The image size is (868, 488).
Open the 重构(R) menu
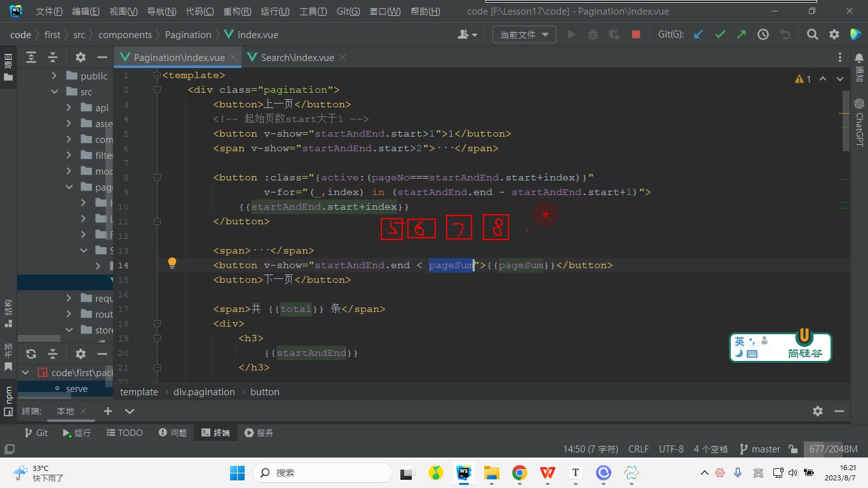tap(237, 11)
